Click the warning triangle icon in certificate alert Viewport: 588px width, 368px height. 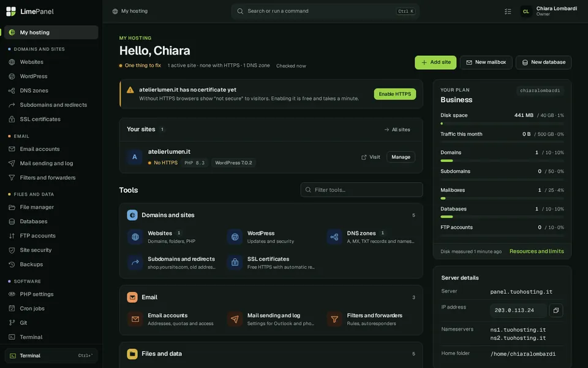130,90
